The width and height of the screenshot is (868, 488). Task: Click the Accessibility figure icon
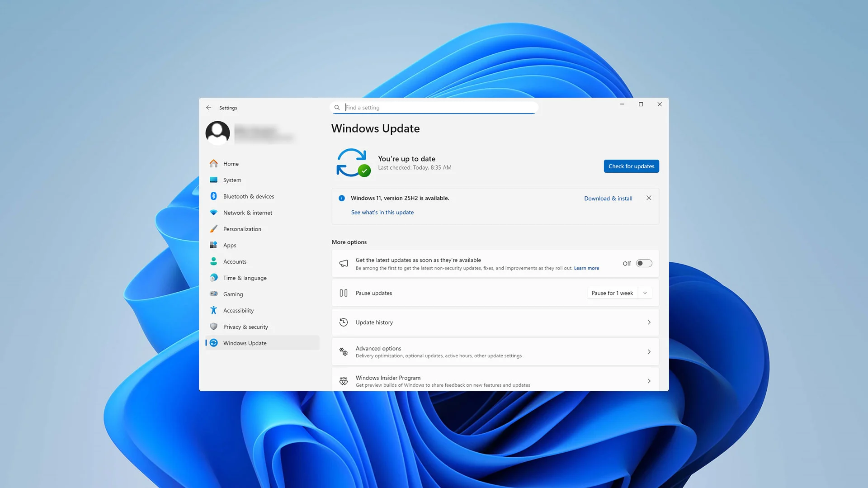tap(214, 310)
